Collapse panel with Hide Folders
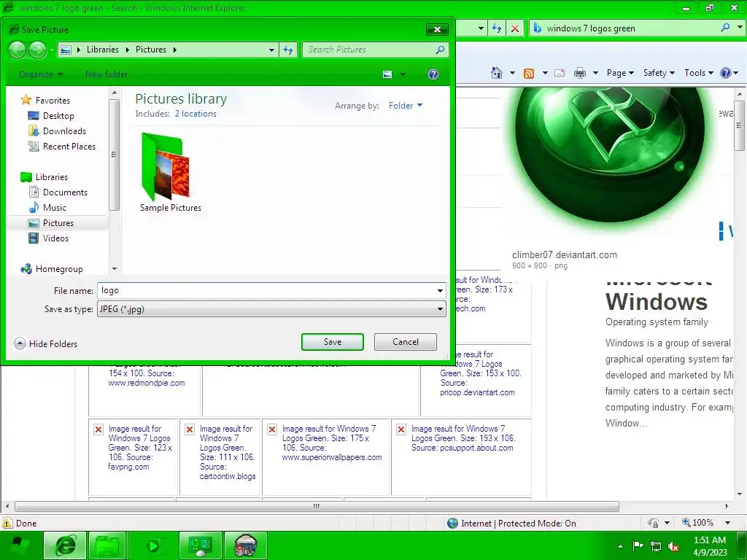The height and width of the screenshot is (560, 747). [46, 344]
